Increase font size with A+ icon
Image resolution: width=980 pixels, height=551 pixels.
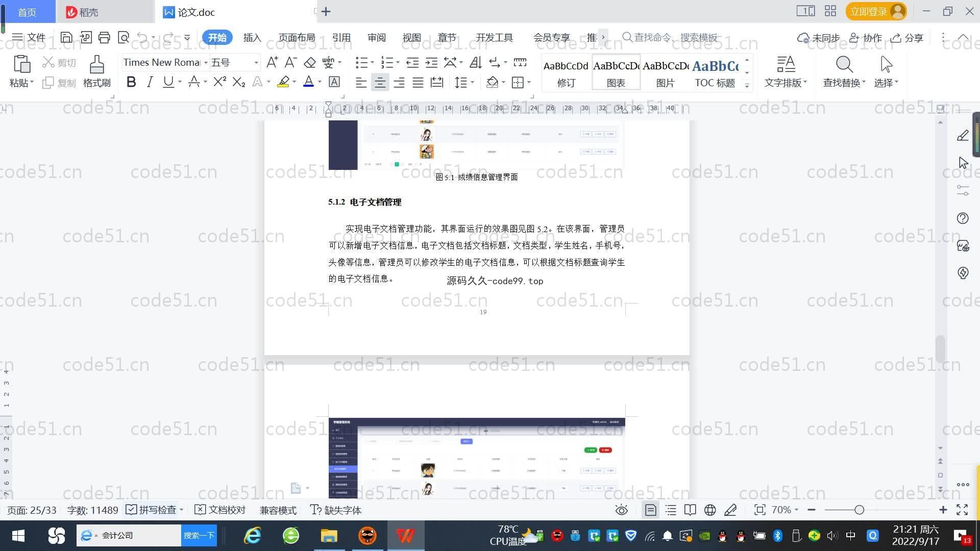click(272, 63)
